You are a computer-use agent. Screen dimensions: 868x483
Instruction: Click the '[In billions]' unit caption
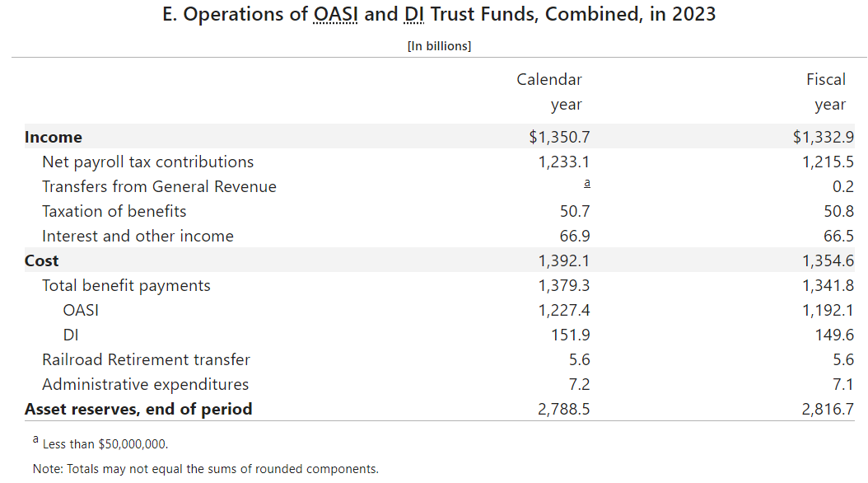pyautogui.click(x=439, y=46)
